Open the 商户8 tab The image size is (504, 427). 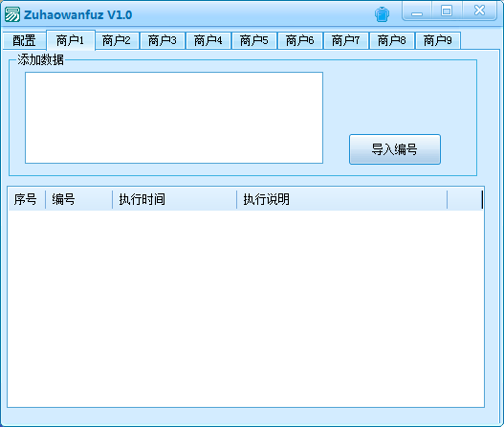392,40
